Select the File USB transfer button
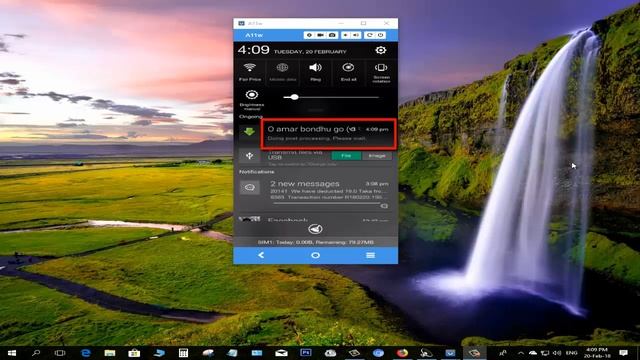Viewport: 640px width, 360px height. point(346,156)
